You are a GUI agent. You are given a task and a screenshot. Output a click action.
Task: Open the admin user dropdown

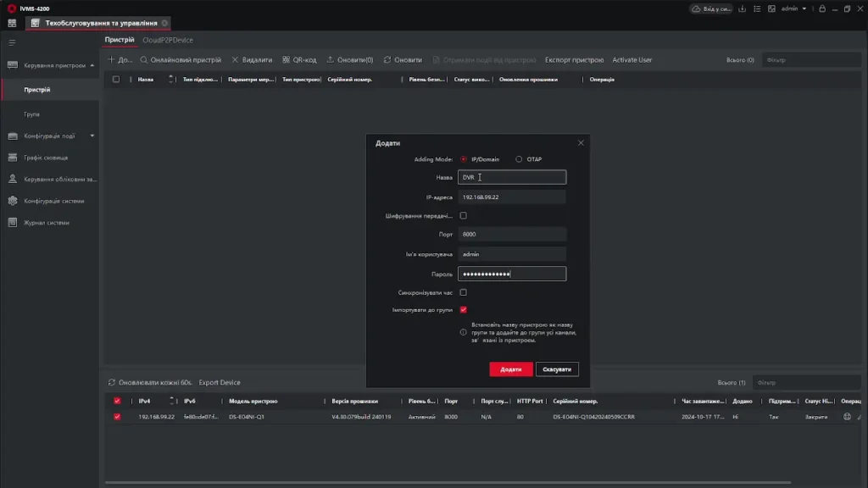pos(793,8)
